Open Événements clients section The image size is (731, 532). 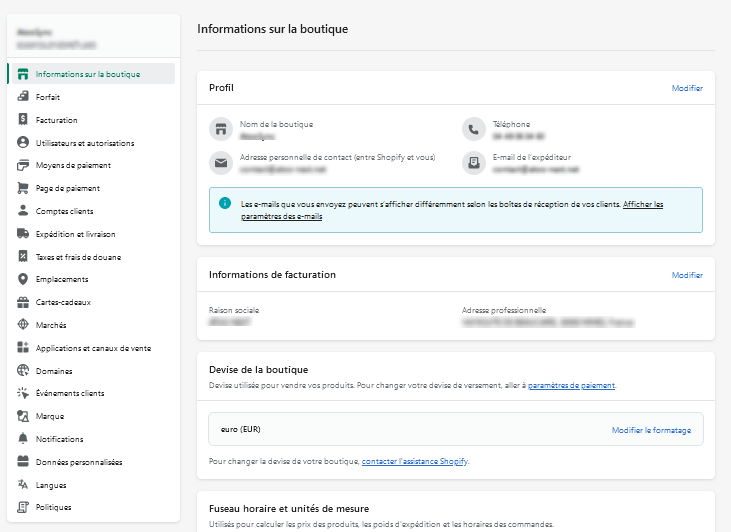pyautogui.click(x=91, y=393)
